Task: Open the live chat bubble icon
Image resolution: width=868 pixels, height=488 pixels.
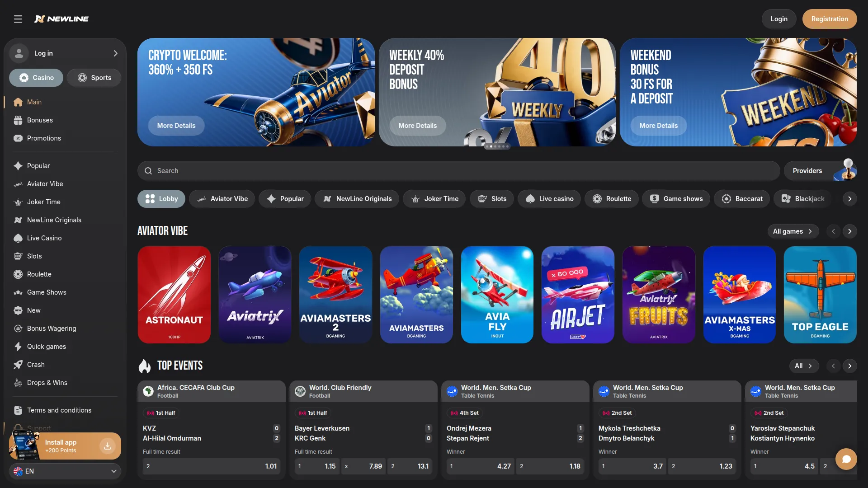Action: [x=846, y=459]
